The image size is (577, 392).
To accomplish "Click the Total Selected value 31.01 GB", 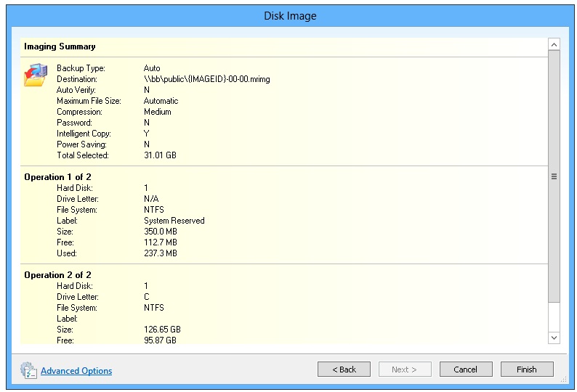I will [160, 155].
